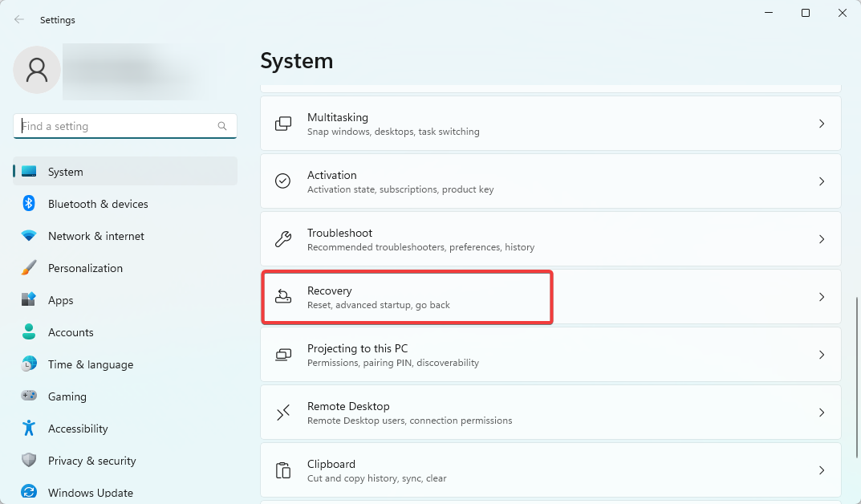The width and height of the screenshot is (861, 504).
Task: Click the Remote Desktop arrows icon
Action: [x=282, y=413]
